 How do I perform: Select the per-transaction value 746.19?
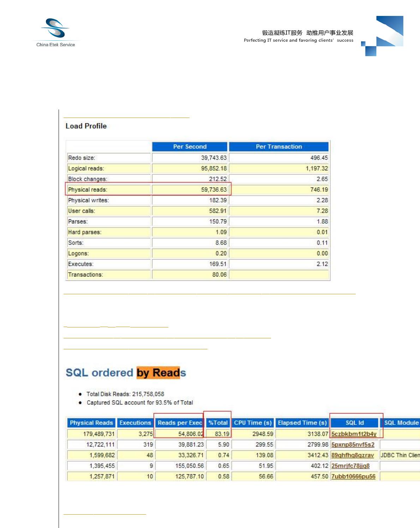tap(319, 190)
